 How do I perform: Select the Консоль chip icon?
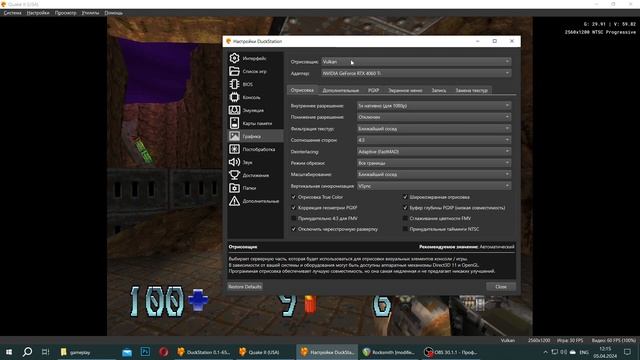click(x=234, y=97)
